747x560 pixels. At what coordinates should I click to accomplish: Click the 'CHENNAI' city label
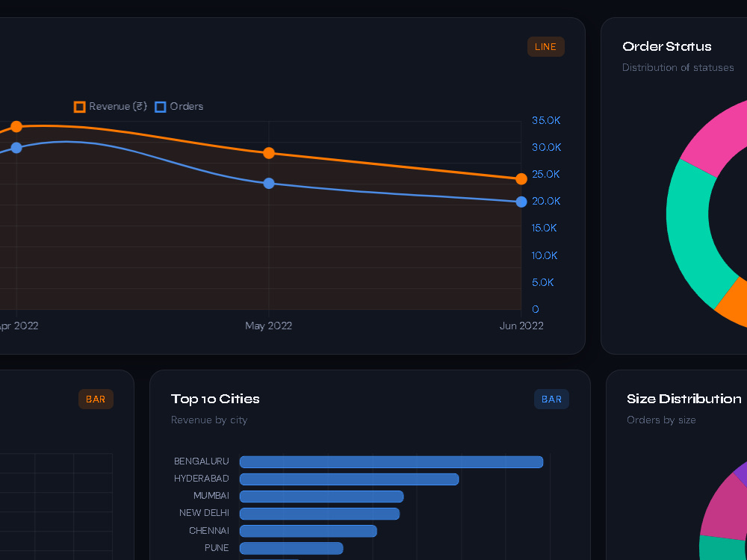click(209, 530)
